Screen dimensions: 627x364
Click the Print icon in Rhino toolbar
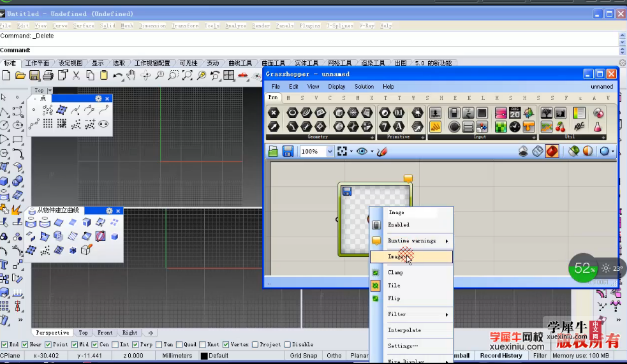click(x=48, y=75)
